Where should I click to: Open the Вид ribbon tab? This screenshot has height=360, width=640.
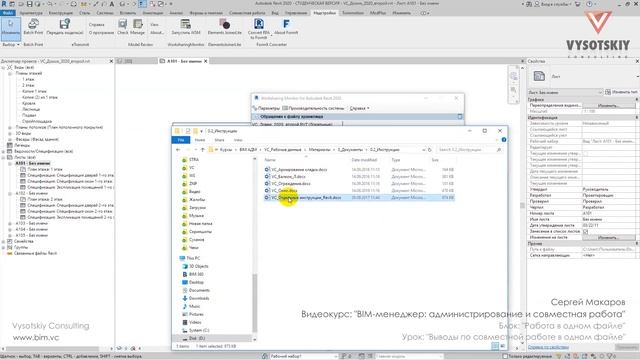click(275, 13)
